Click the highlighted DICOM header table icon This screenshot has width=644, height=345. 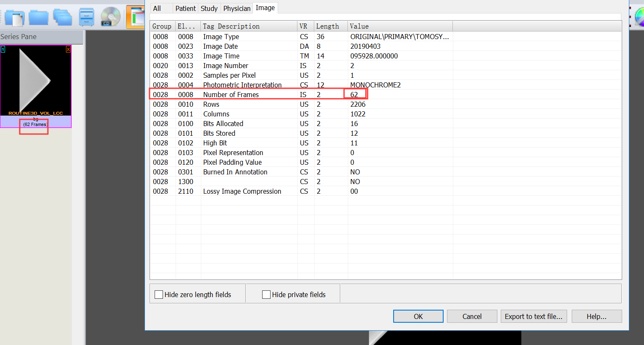coord(135,17)
